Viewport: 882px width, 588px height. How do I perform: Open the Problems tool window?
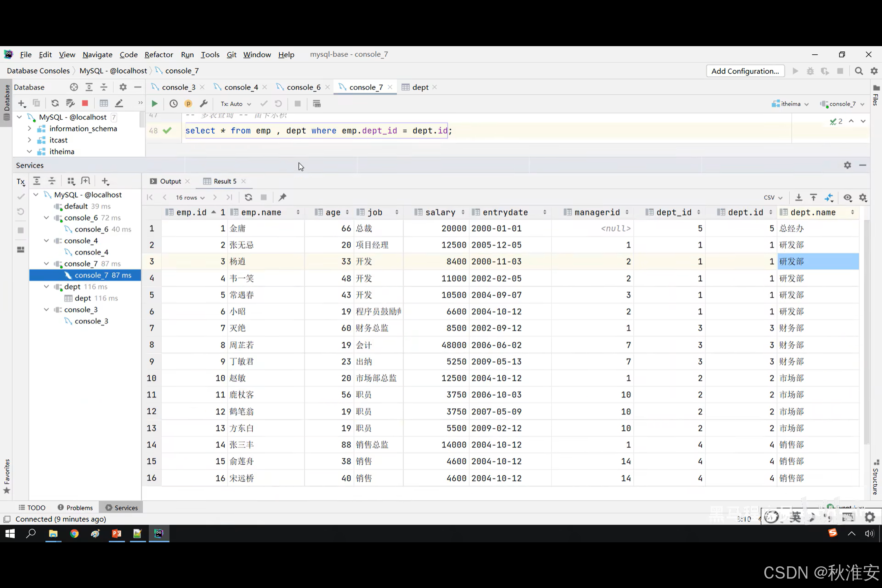(76, 508)
